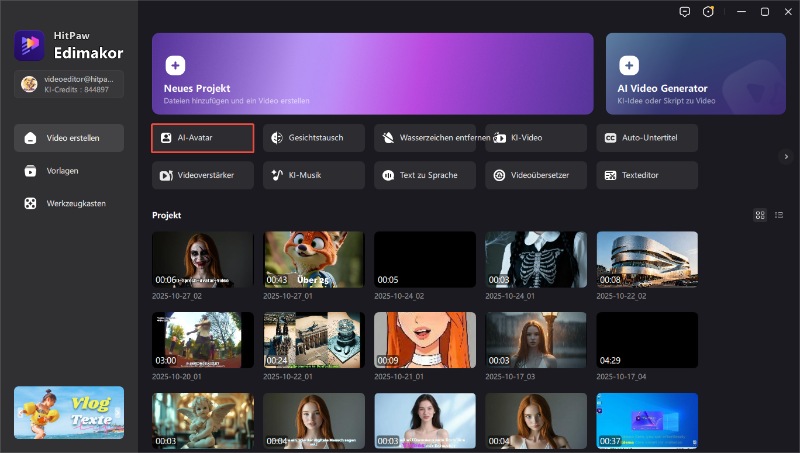Switch project view to list layout
Image resolution: width=800 pixels, height=453 pixels.
pos(779,215)
